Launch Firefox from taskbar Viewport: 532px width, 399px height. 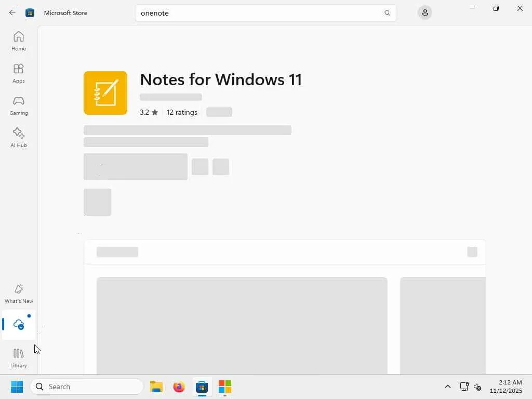(x=179, y=387)
